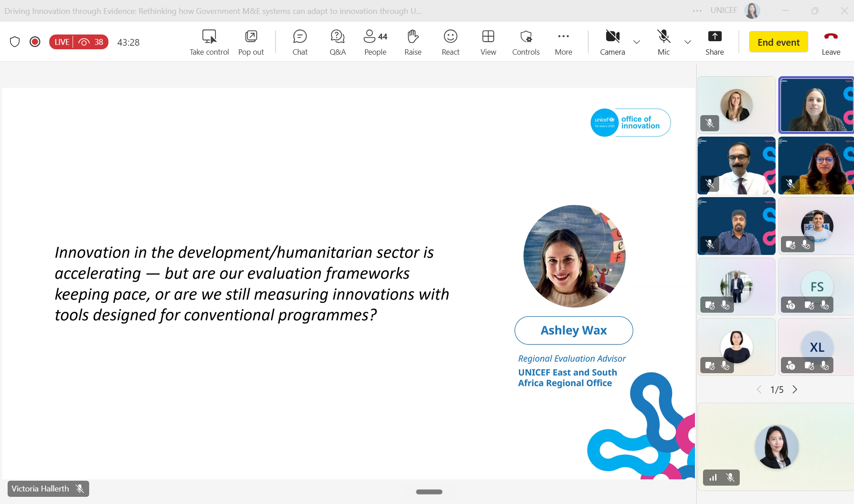This screenshot has height=504, width=854.
Task: Open the Q&A panel
Action: click(x=337, y=42)
